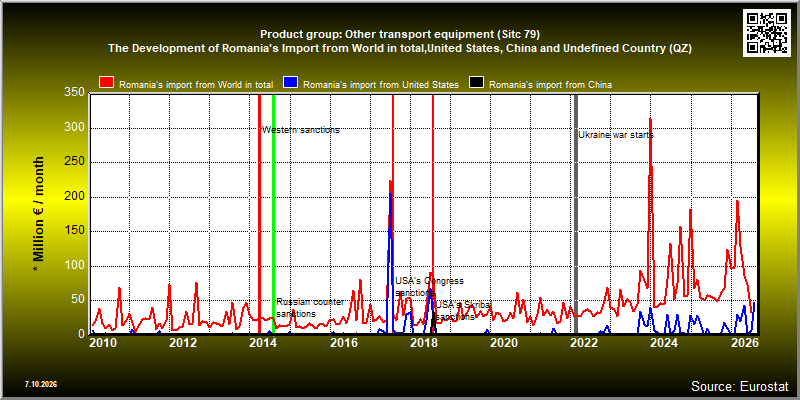
Task: Click the blue United States legend swatch
Action: point(290,83)
